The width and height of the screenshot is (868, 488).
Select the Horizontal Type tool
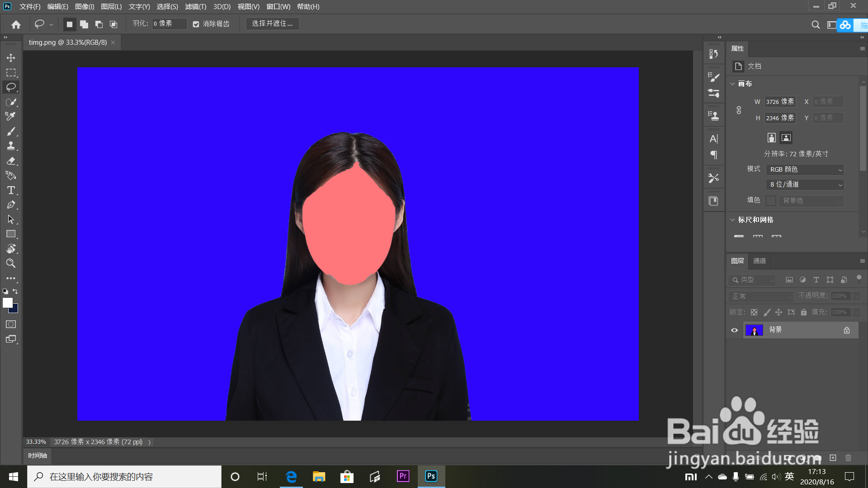(x=11, y=190)
